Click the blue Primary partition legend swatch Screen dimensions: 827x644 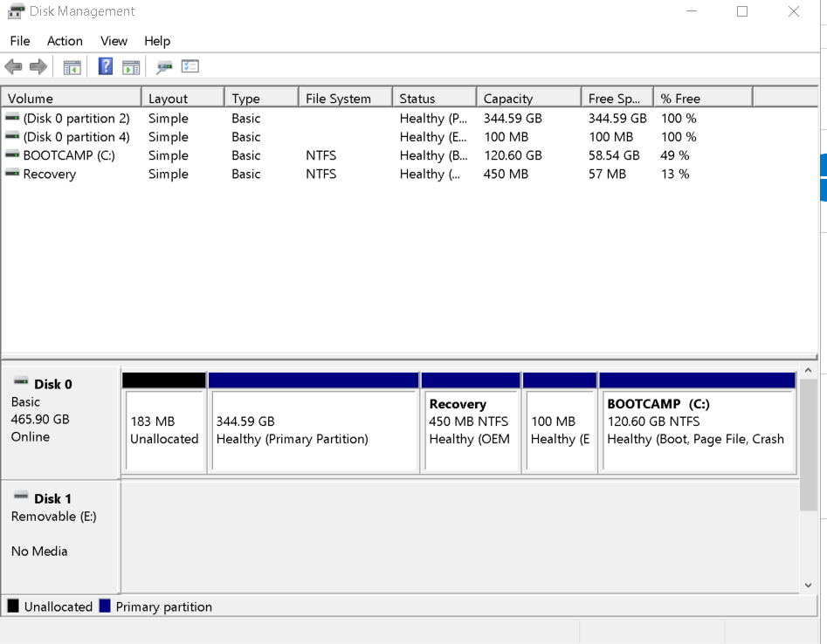click(x=105, y=606)
